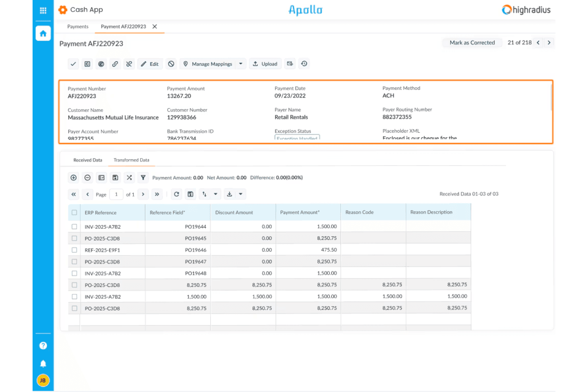
Task: Click the payment details panel scrollbar
Action: click(551, 97)
